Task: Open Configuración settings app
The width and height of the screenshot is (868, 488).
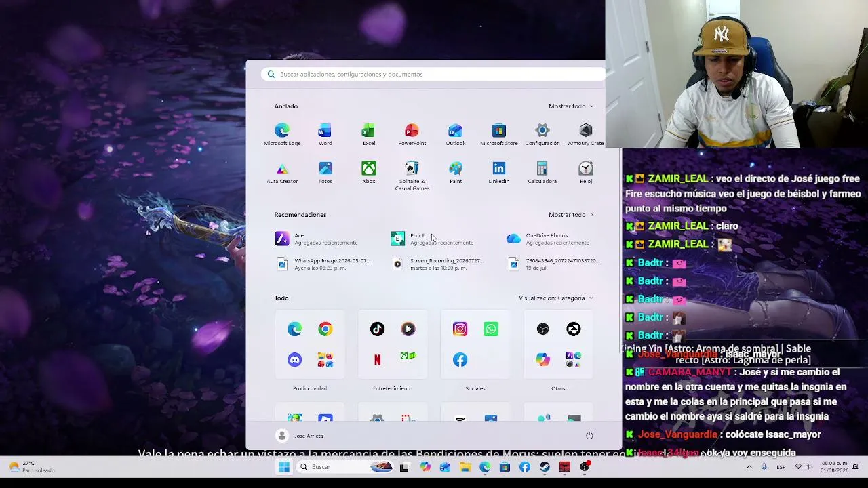Action: pos(542,134)
